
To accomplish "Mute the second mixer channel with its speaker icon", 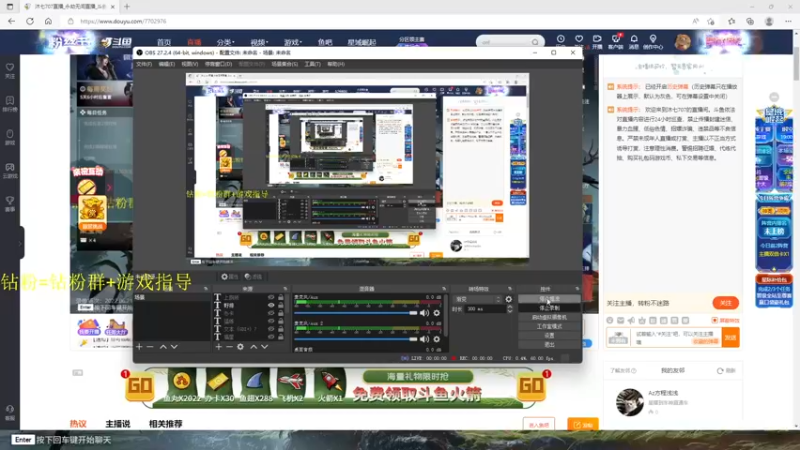I will click(424, 339).
